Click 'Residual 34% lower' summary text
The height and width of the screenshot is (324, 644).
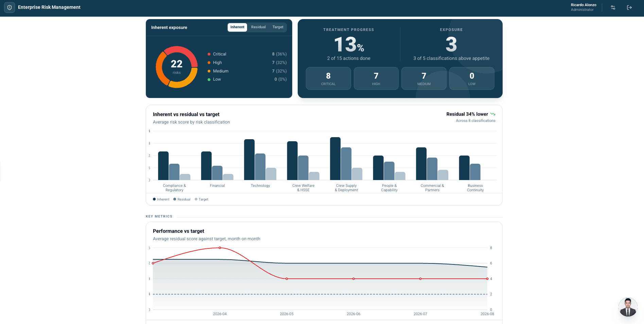point(467,114)
